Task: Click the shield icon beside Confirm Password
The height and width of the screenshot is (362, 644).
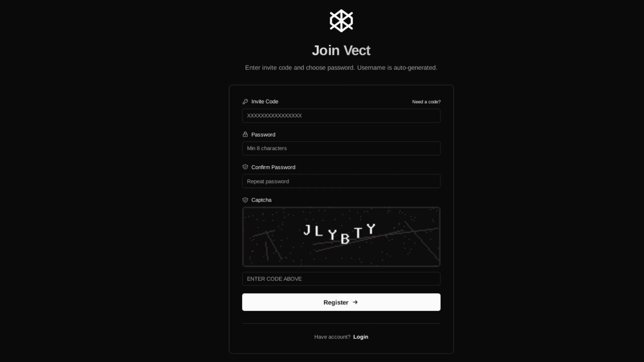Action: click(x=245, y=167)
